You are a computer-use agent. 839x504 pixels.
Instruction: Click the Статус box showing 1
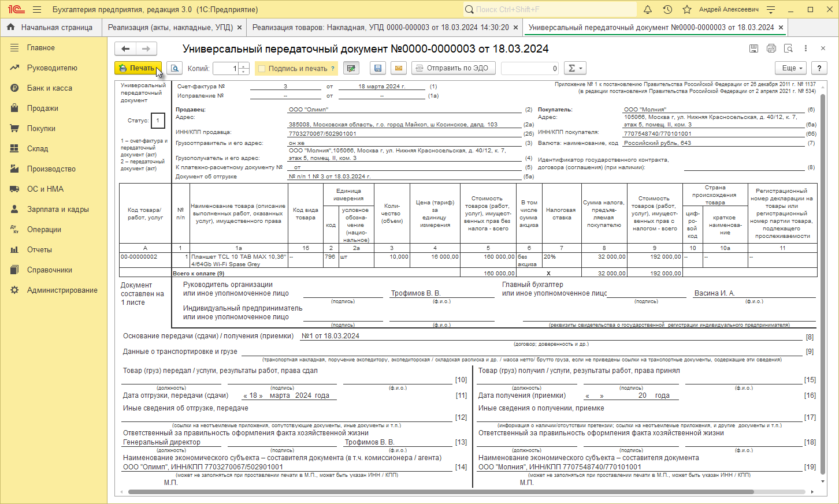tap(158, 121)
